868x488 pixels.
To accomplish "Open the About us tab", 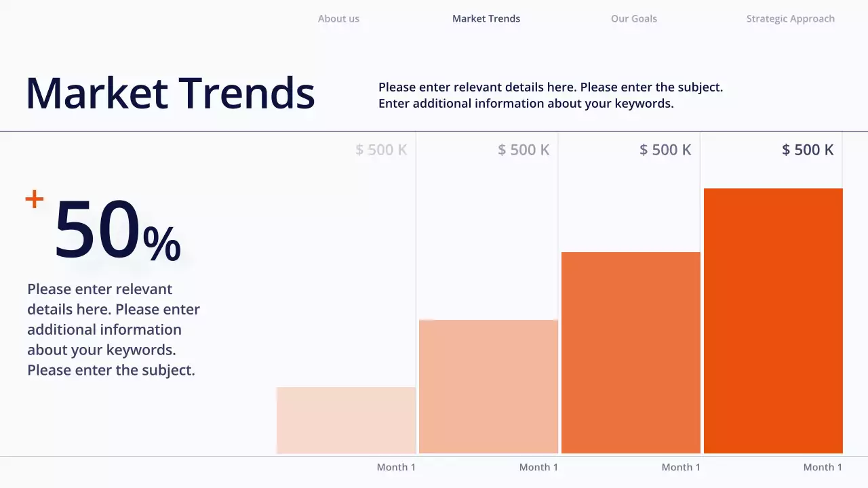I will pyautogui.click(x=338, y=19).
